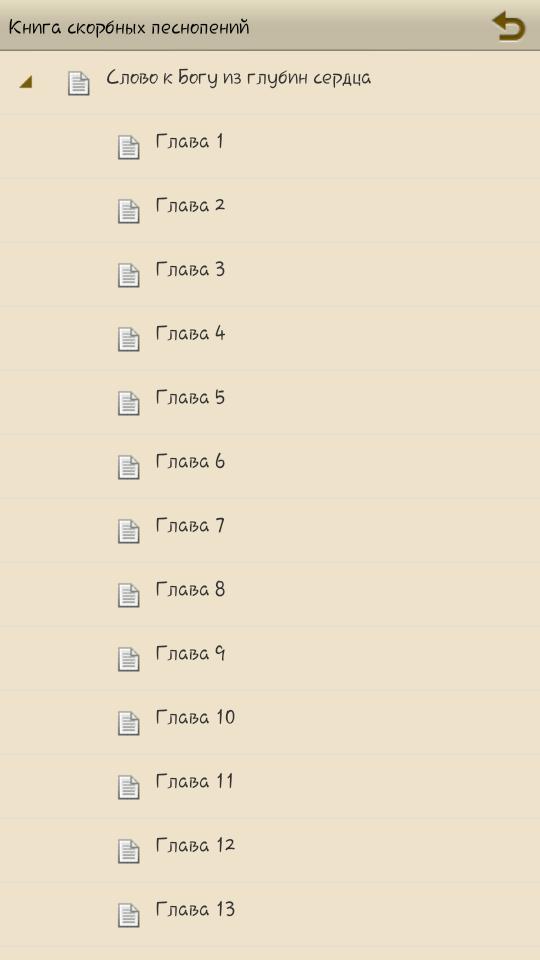This screenshot has width=540, height=960.
Task: Go to Глава 8
Action: click(270, 594)
